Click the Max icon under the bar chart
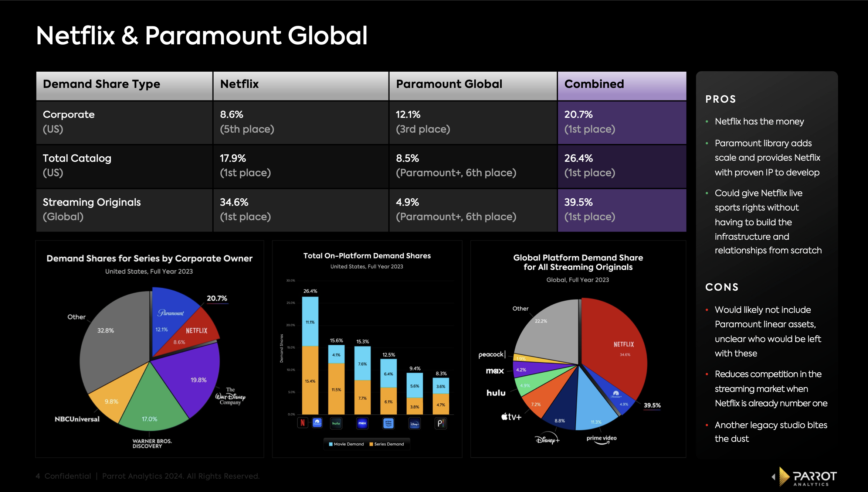The image size is (868, 492). coord(362,423)
